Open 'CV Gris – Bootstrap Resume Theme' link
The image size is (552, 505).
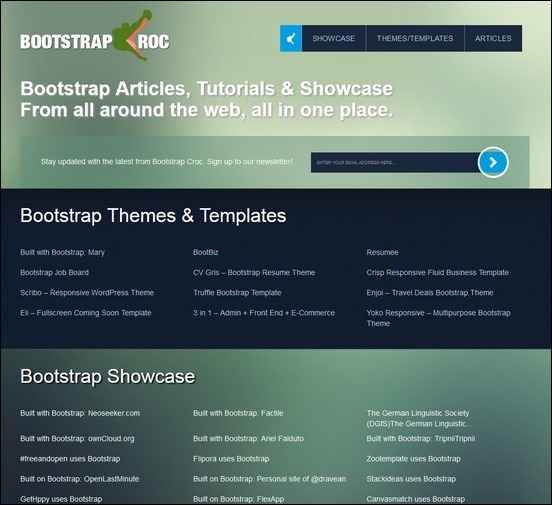pyautogui.click(x=254, y=273)
